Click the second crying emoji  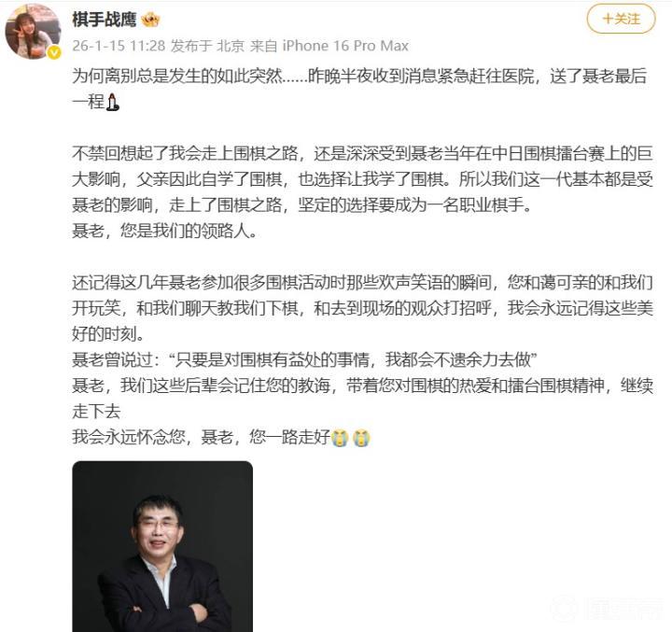[x=361, y=438]
